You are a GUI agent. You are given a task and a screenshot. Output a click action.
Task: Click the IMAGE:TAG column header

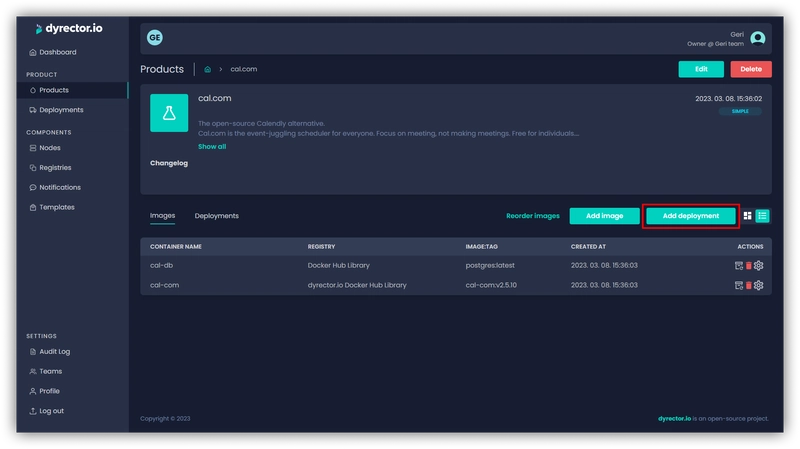pos(481,246)
